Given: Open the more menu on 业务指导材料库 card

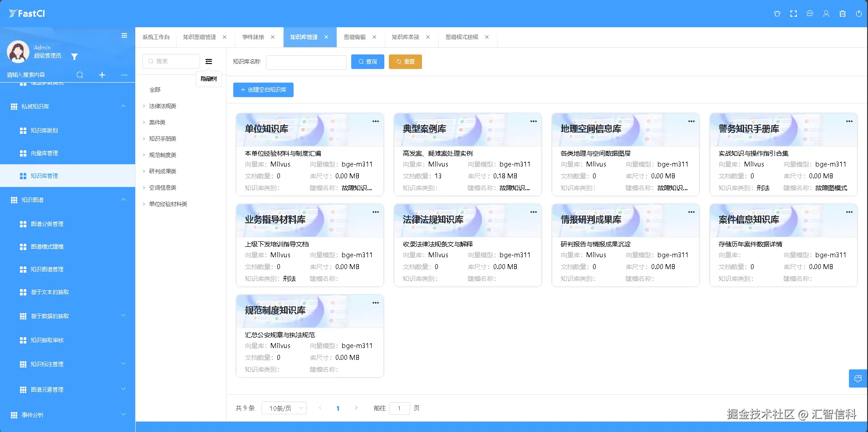Looking at the screenshot, I should (x=376, y=212).
